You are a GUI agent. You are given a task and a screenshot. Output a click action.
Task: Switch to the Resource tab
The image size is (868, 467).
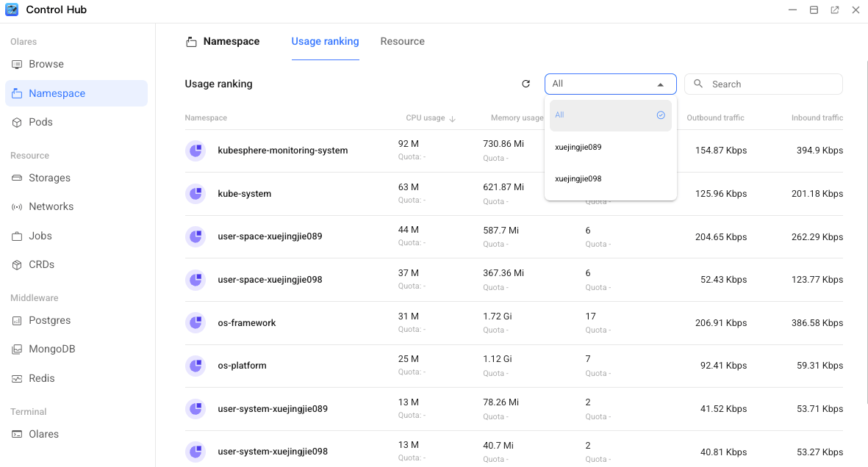coord(402,41)
